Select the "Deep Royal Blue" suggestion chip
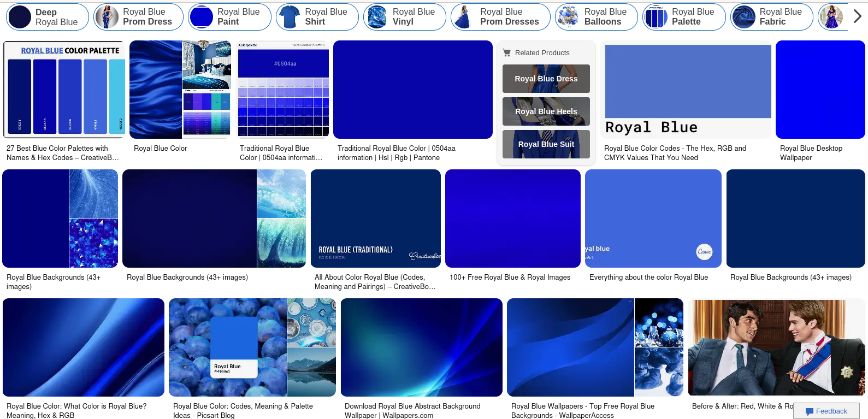Screen dimensions: 868x419 [48, 17]
